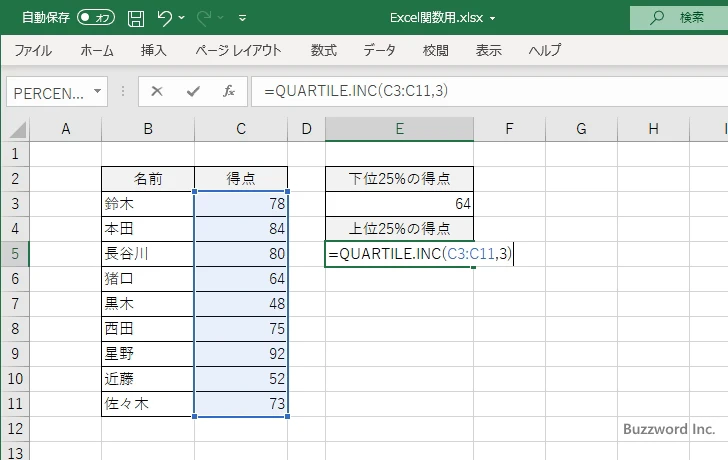Switch to the 表示 ribbon tab
The image size is (728, 460).
click(x=488, y=50)
